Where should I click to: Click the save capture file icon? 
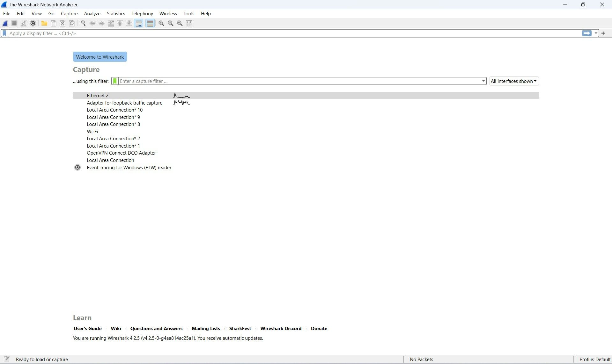pos(54,23)
